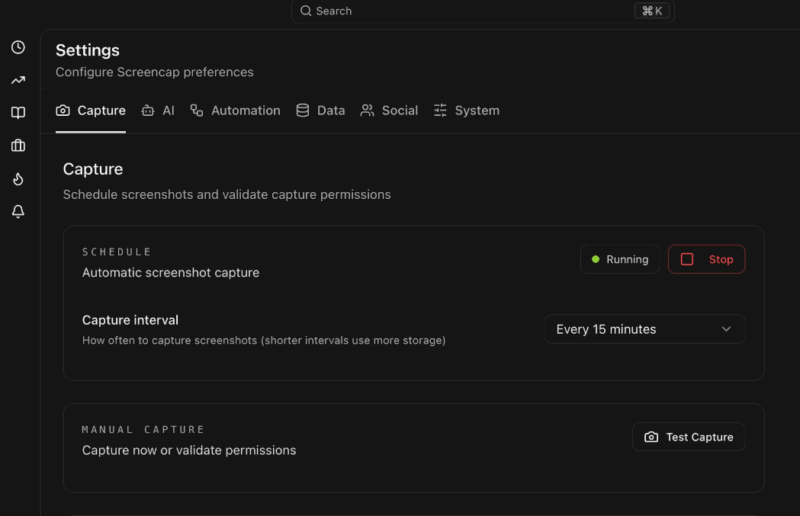The height and width of the screenshot is (516, 800).
Task: Open the open-book journal sidebar icon
Action: tap(18, 113)
